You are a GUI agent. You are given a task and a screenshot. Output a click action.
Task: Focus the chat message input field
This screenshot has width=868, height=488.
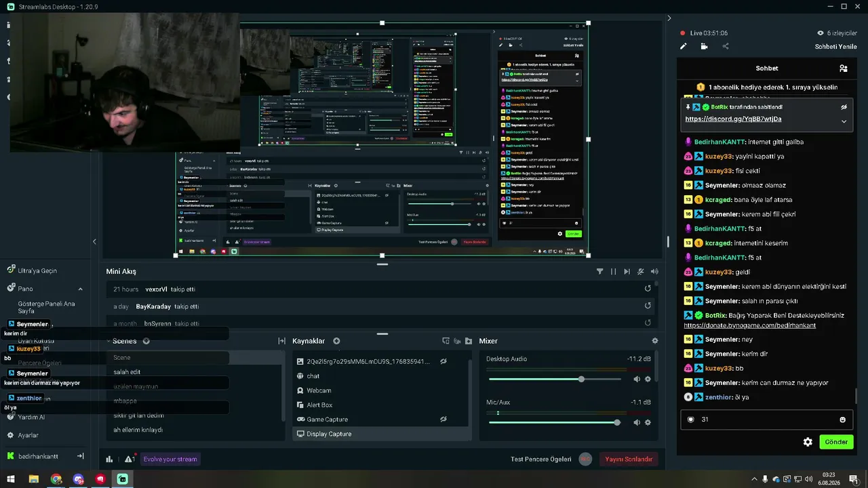coord(766,420)
